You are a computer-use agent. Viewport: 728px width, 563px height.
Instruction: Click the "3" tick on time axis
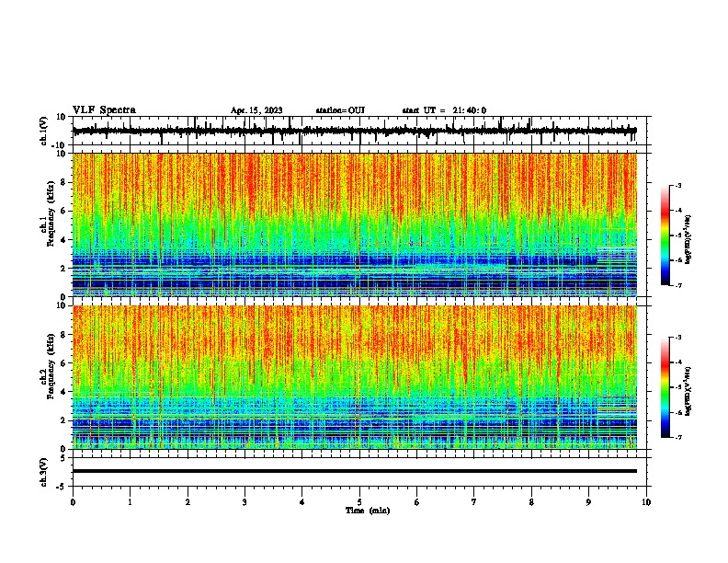pos(245,502)
